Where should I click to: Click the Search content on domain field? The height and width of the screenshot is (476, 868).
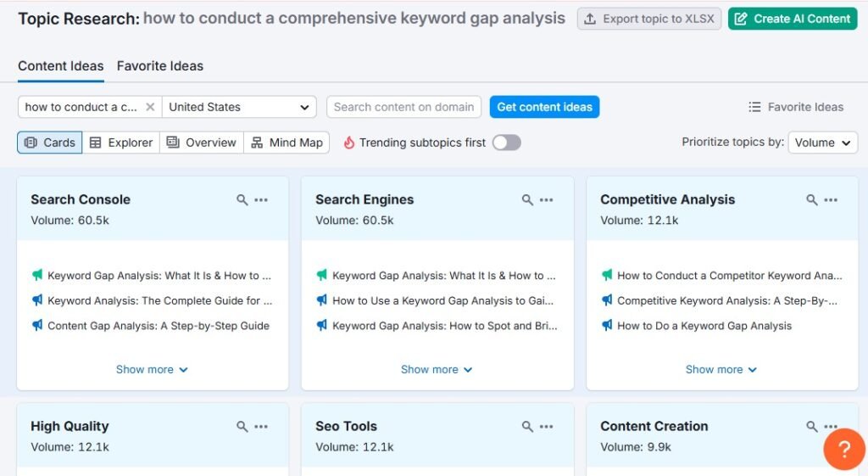click(x=404, y=107)
